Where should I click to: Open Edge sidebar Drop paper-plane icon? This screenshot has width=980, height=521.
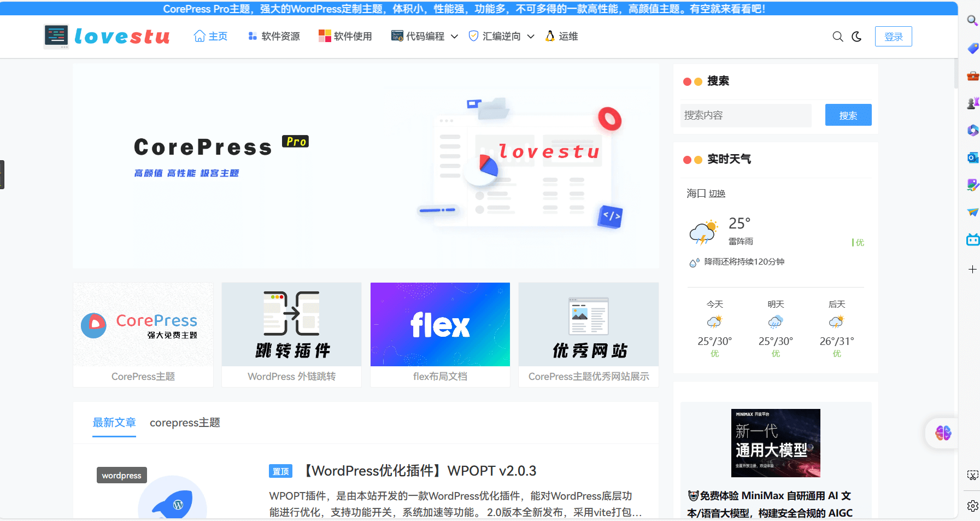coord(972,212)
